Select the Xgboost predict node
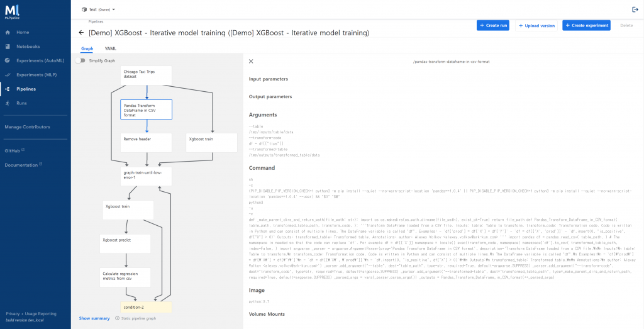The image size is (644, 329). click(x=125, y=243)
